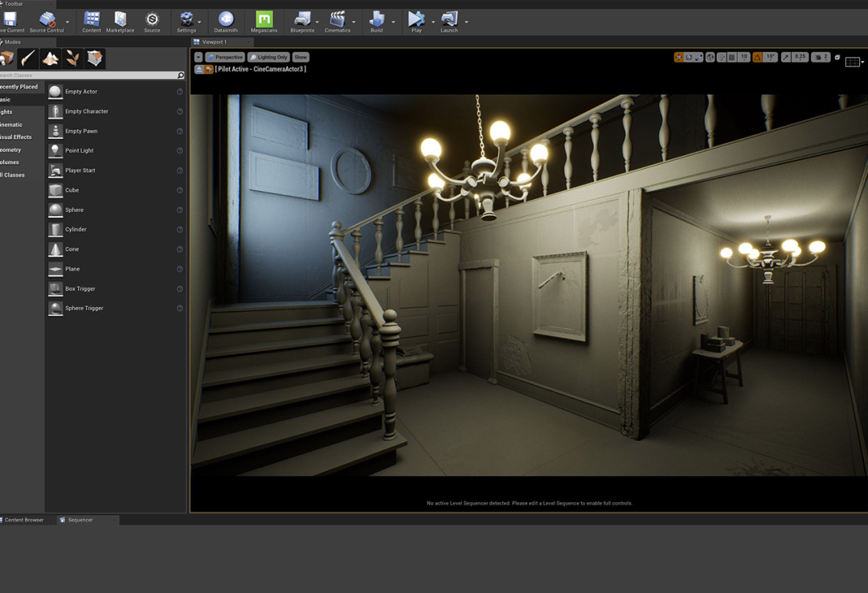Open scale snap 0.25 dropdown

coord(800,57)
